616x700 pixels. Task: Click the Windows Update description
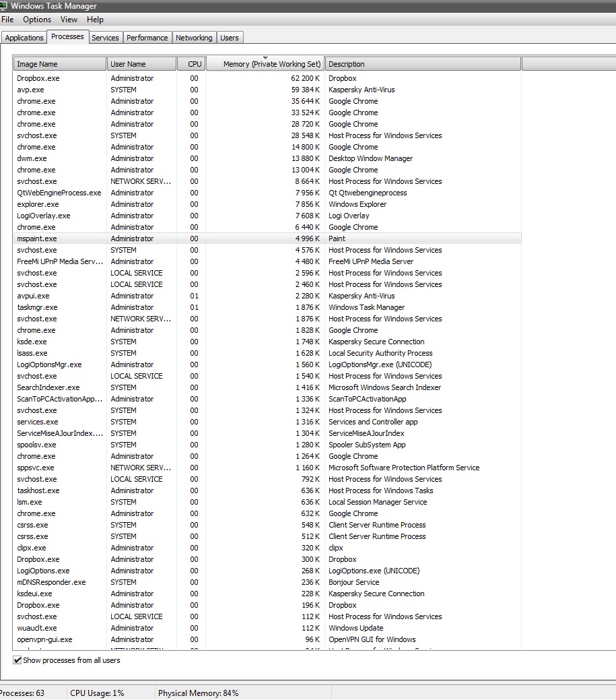(x=356, y=628)
